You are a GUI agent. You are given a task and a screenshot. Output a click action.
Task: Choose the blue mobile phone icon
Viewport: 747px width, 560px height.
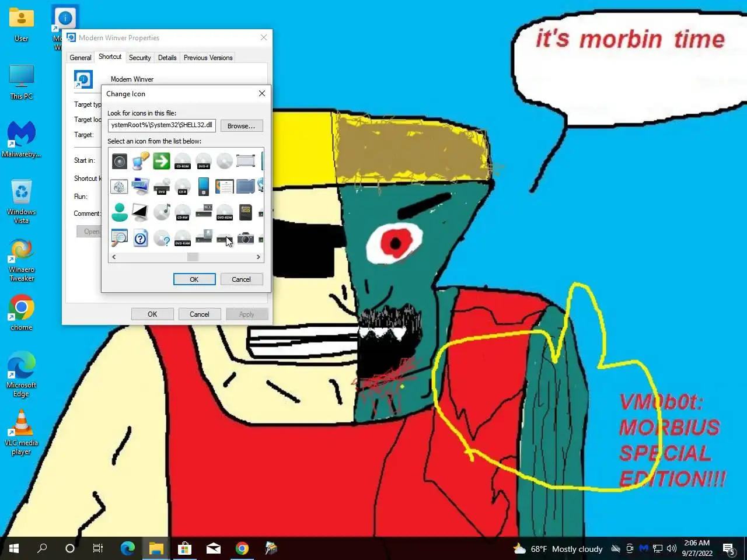click(x=204, y=187)
